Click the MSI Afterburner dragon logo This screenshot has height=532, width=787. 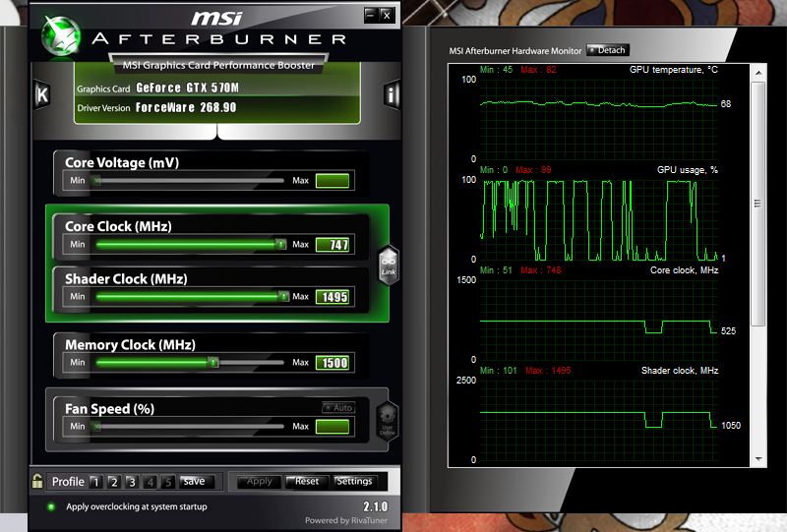pos(61,35)
